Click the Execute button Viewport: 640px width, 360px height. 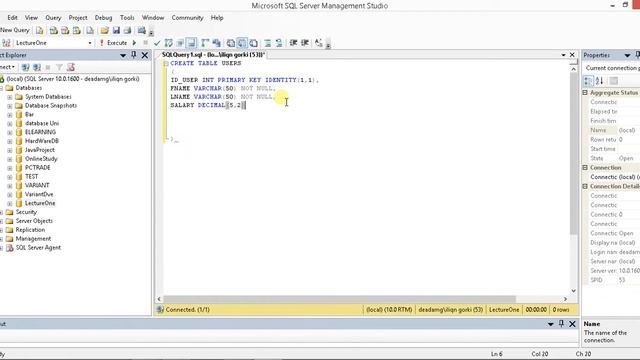[x=114, y=43]
